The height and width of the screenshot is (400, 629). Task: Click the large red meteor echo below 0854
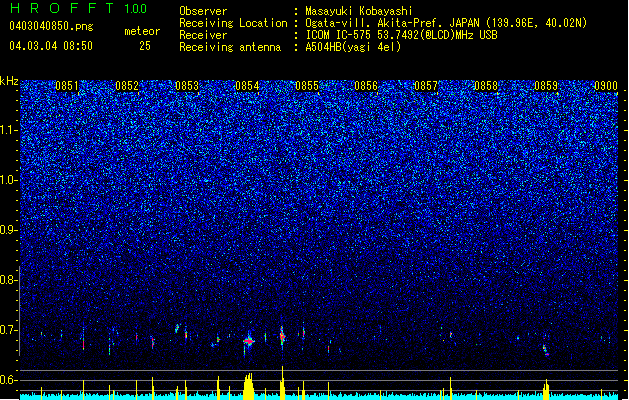[249, 341]
